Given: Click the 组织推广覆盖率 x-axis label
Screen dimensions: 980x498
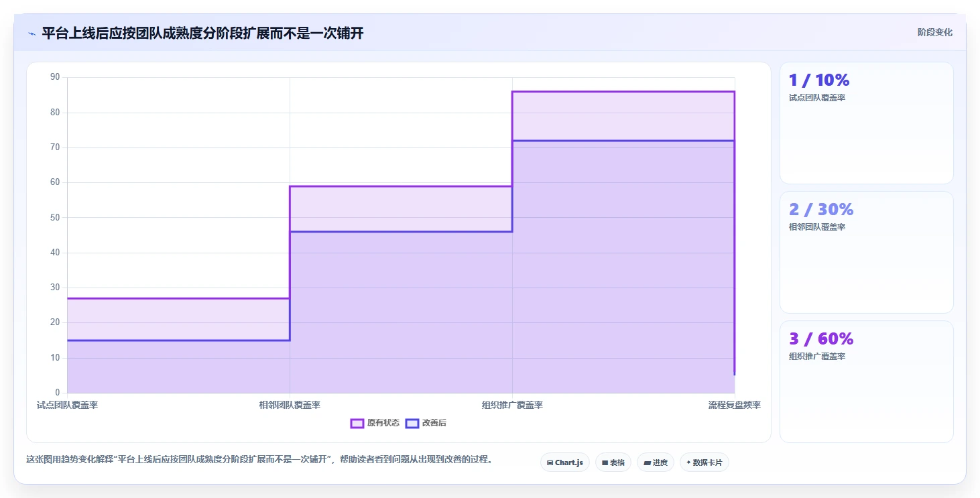Looking at the screenshot, I should coord(512,405).
